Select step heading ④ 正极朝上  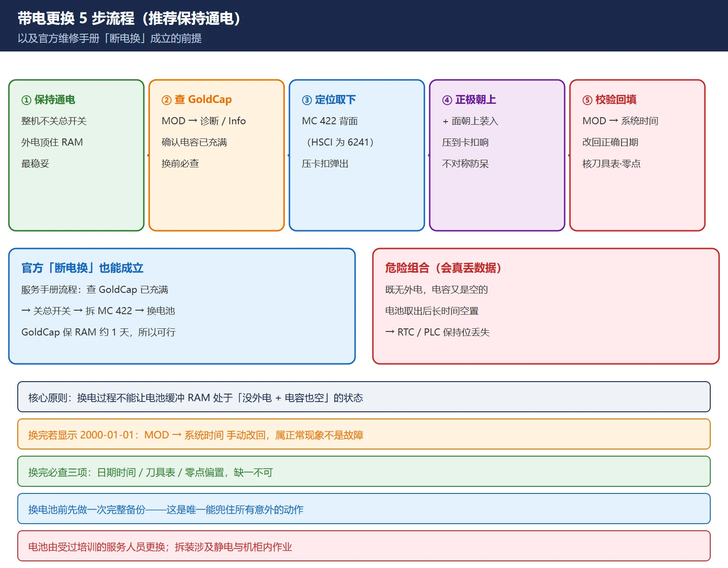[469, 99]
